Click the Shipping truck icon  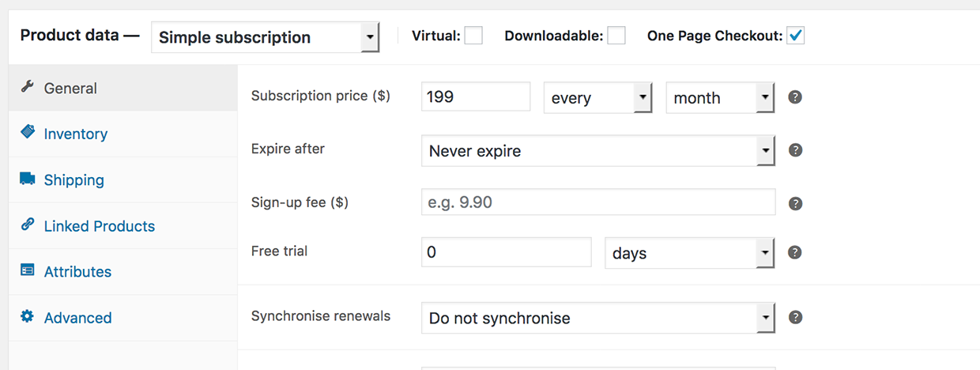[28, 179]
